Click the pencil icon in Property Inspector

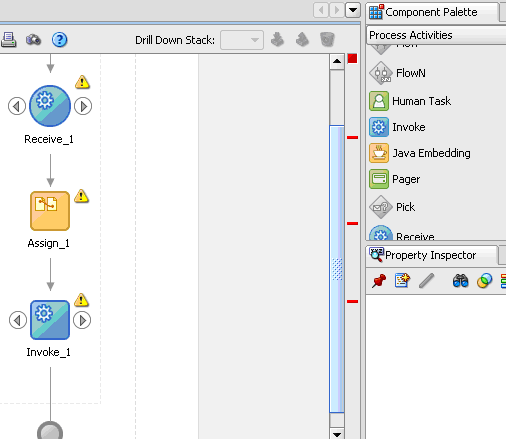(427, 280)
